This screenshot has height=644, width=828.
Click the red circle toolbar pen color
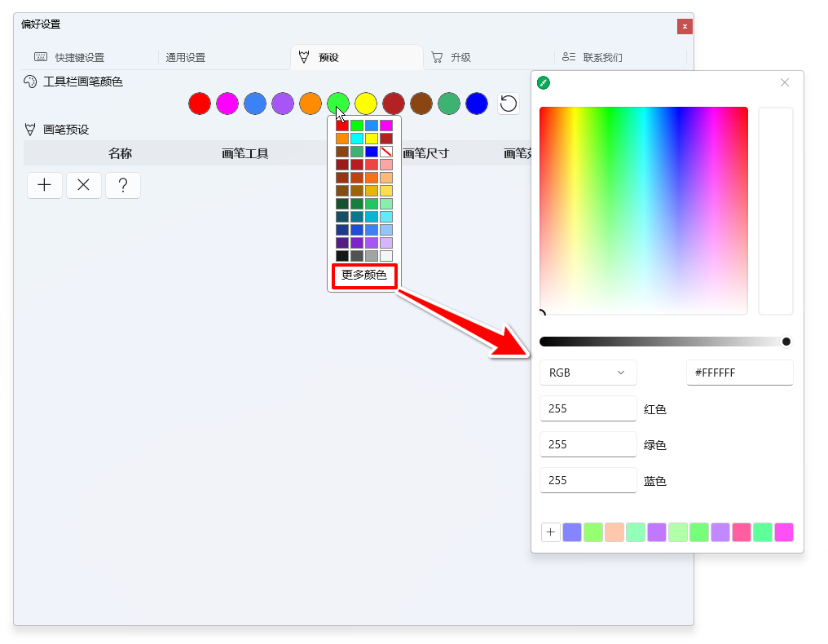pos(200,104)
